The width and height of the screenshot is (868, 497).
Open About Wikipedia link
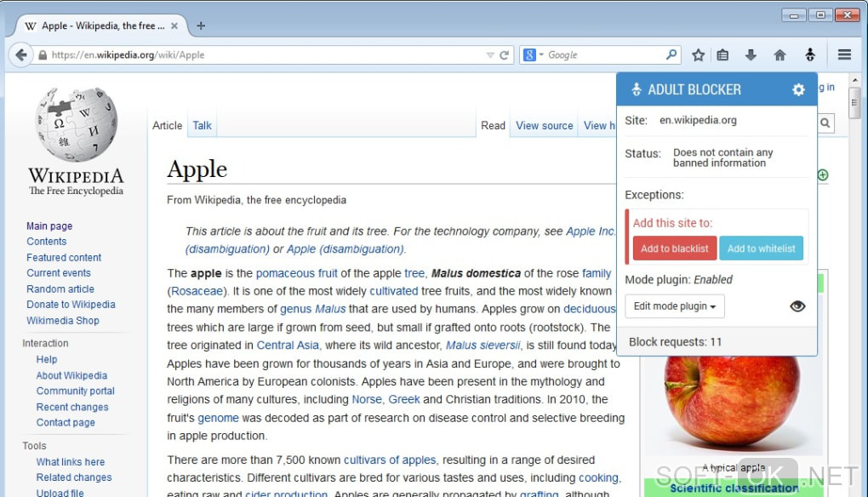point(71,375)
